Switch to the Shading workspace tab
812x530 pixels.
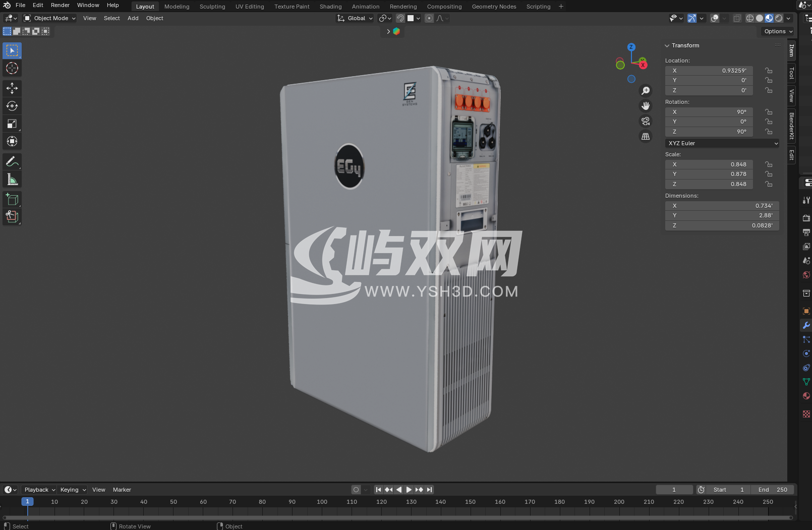(x=330, y=7)
